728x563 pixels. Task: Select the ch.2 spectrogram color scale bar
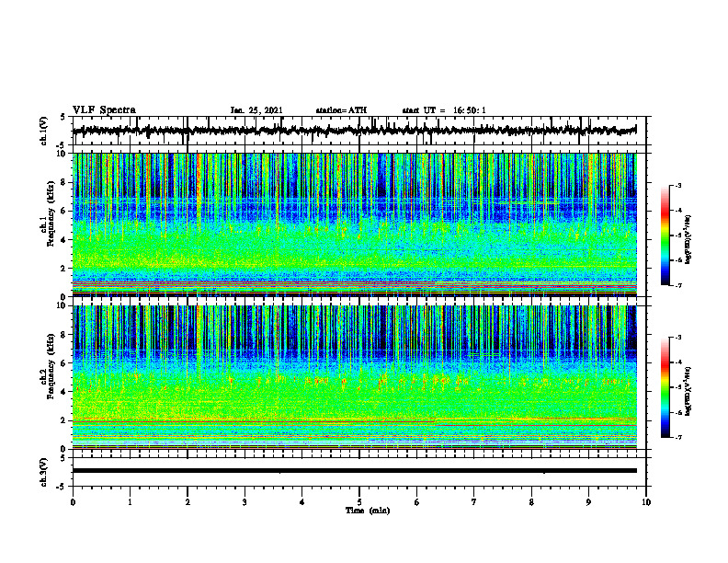click(x=665, y=387)
